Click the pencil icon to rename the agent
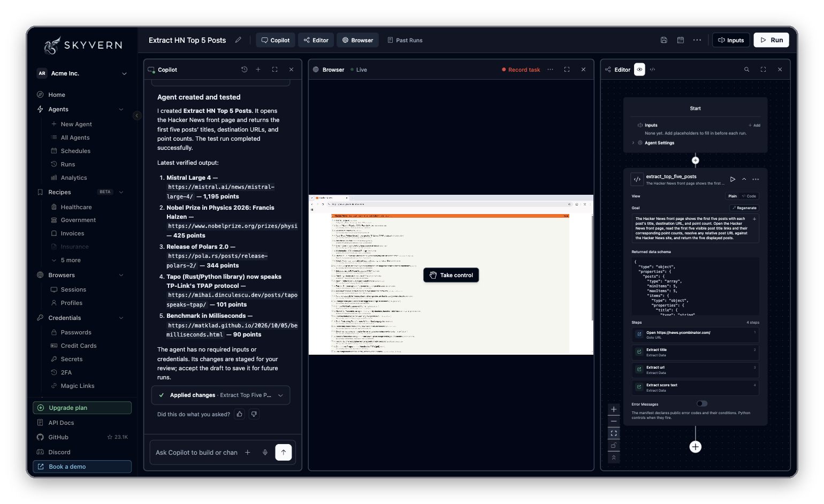 238,40
